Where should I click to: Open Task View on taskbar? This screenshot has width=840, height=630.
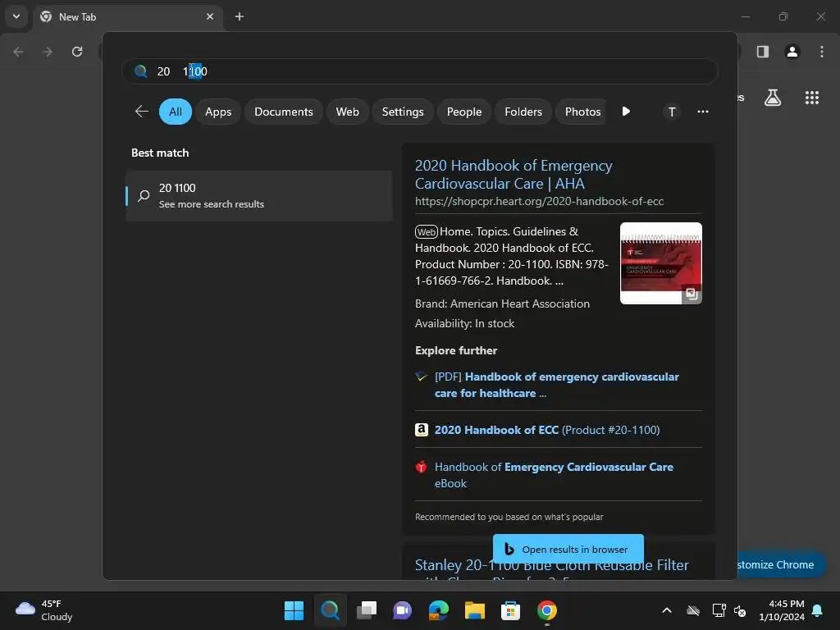click(367, 610)
